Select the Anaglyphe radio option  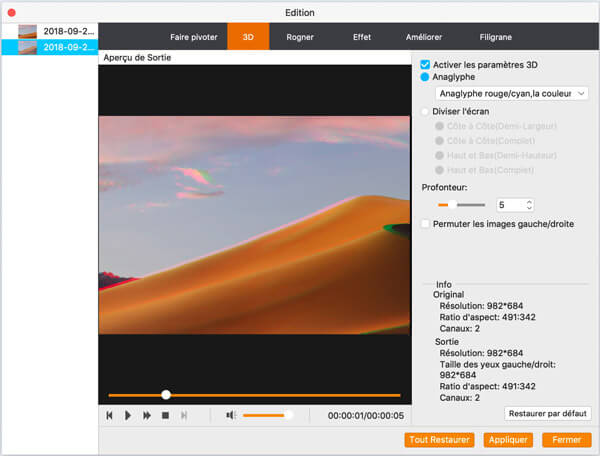coord(426,76)
